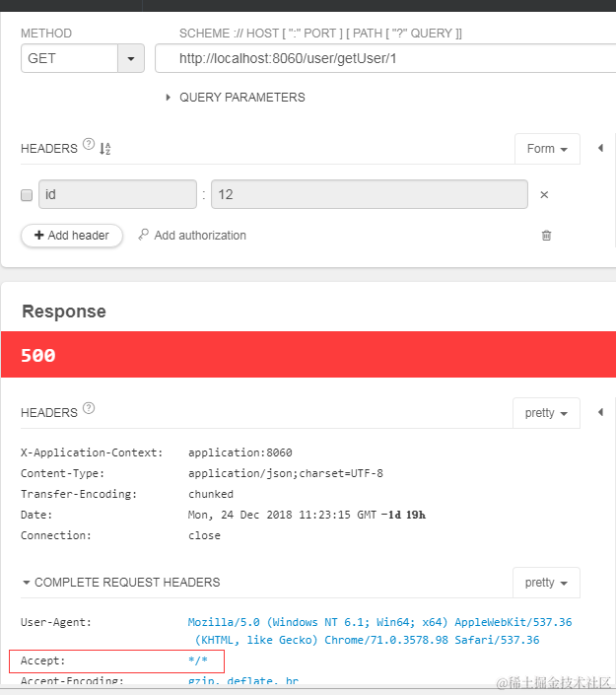Select the Date header value text
The width and height of the screenshot is (616, 695).
307,515
